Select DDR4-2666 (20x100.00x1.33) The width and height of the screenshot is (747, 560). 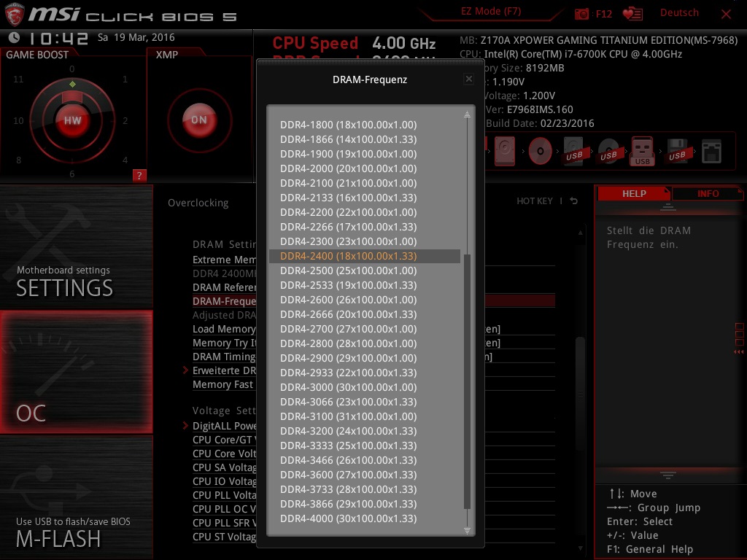365,314
